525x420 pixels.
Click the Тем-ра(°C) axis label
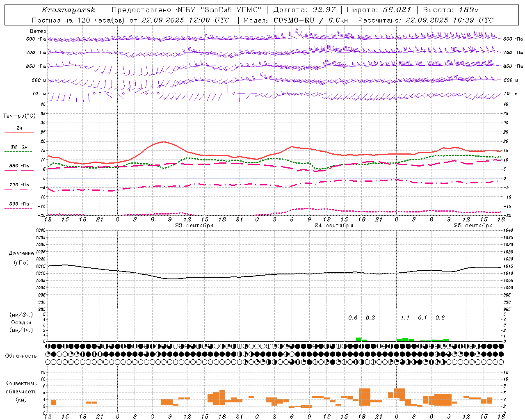[x=19, y=116]
